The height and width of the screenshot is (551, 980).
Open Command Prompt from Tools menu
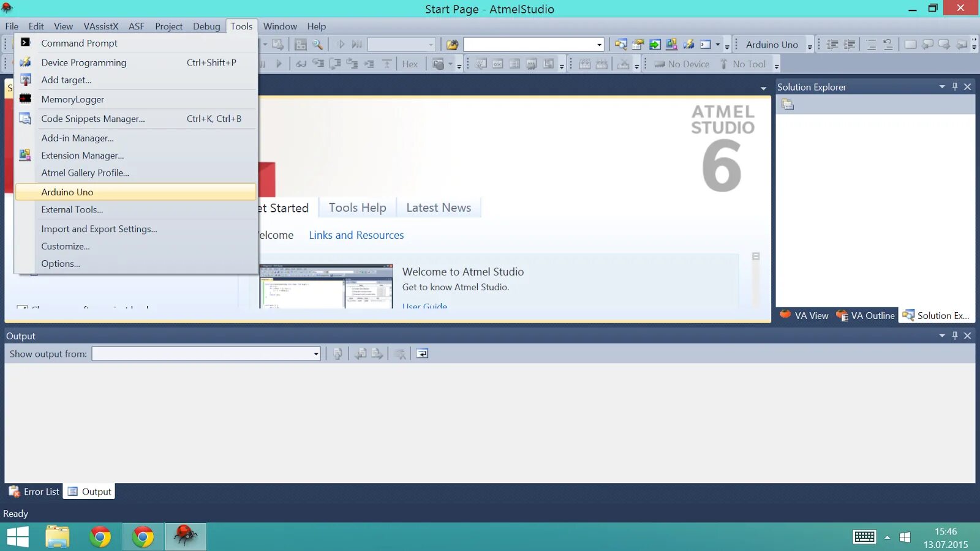pos(135,43)
